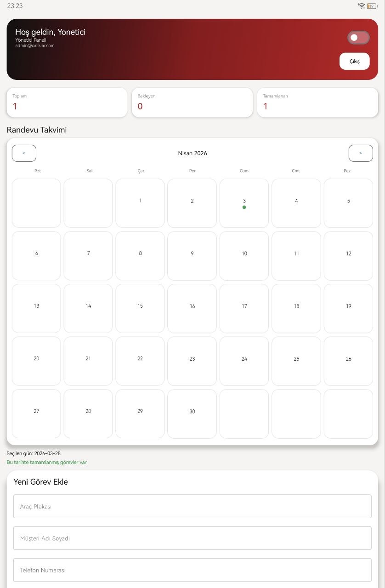Click the green dot under April 3
The image size is (385, 588).
point(244,207)
